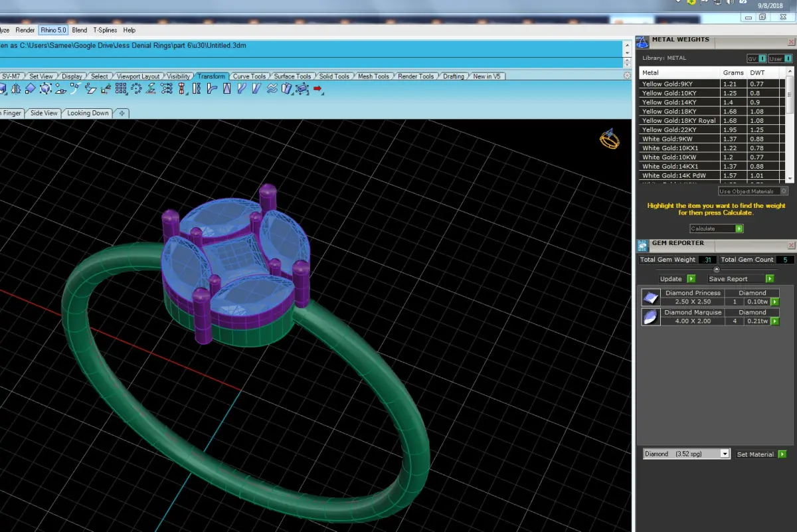The width and height of the screenshot is (797, 532).
Task: Switch to the Render Tools tab
Action: pos(416,76)
